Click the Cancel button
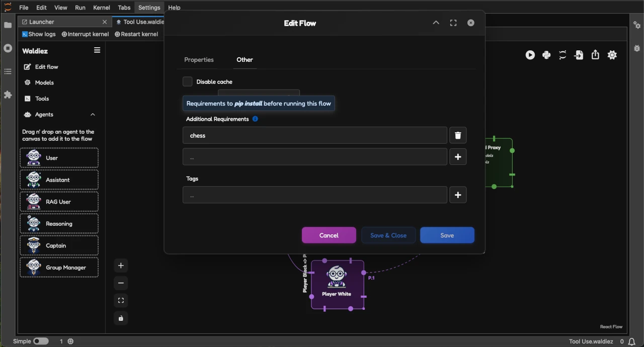The image size is (644, 347). 329,235
